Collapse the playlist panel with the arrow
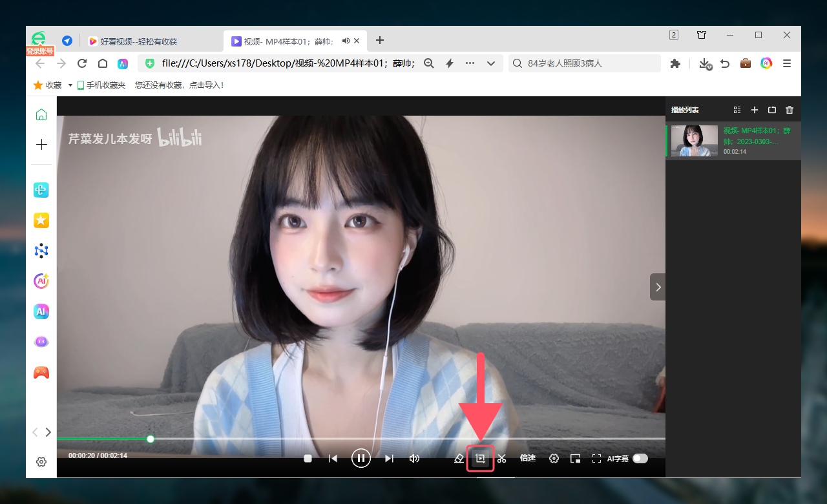This screenshot has height=504, width=827. point(658,287)
